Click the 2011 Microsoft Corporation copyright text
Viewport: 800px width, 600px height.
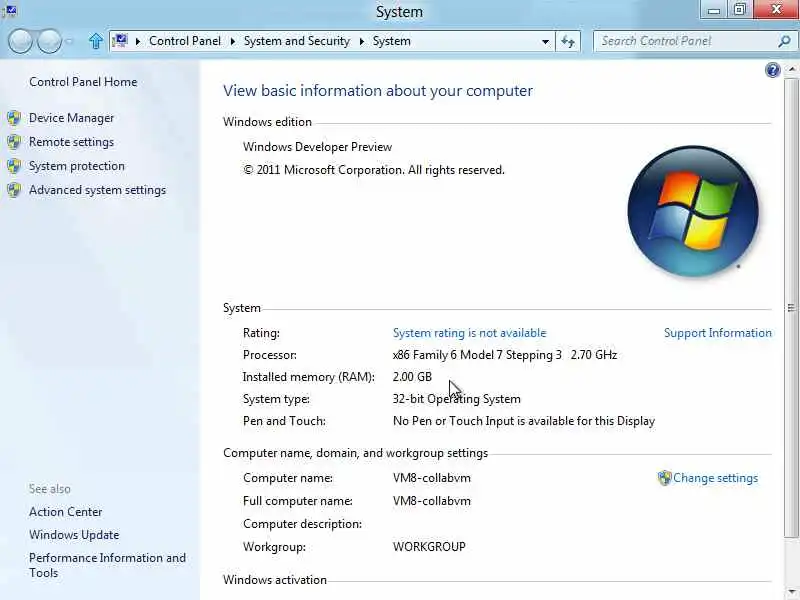click(373, 170)
